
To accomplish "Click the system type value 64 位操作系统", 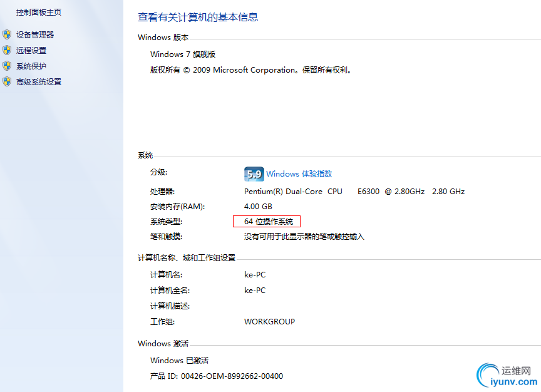I will point(269,222).
